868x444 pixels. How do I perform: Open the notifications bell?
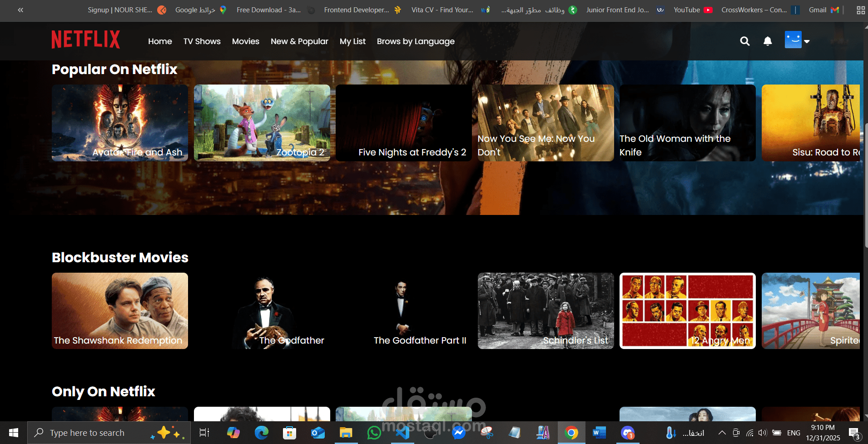(768, 41)
